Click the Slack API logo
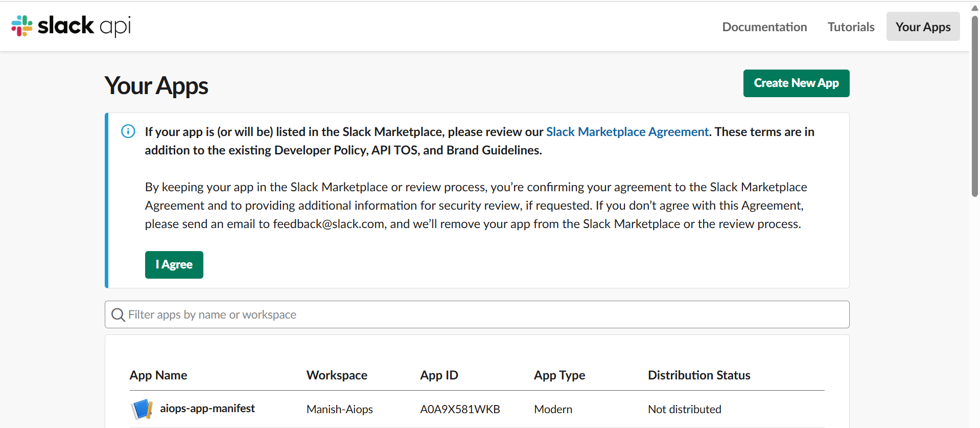 (x=71, y=26)
